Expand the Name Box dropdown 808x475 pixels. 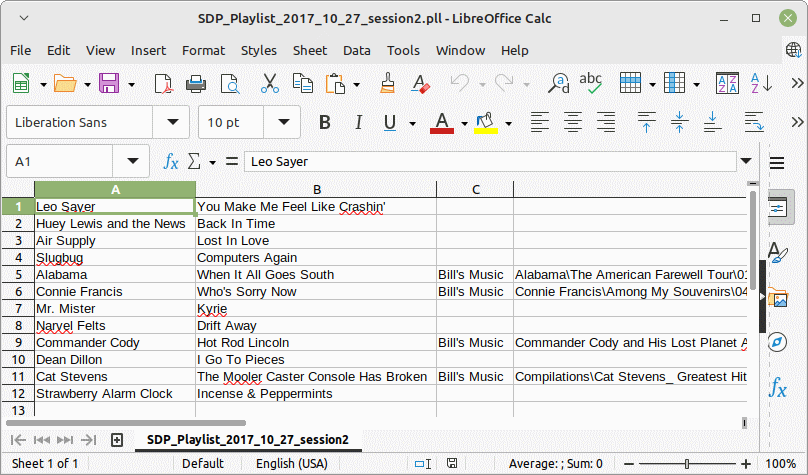click(132, 161)
